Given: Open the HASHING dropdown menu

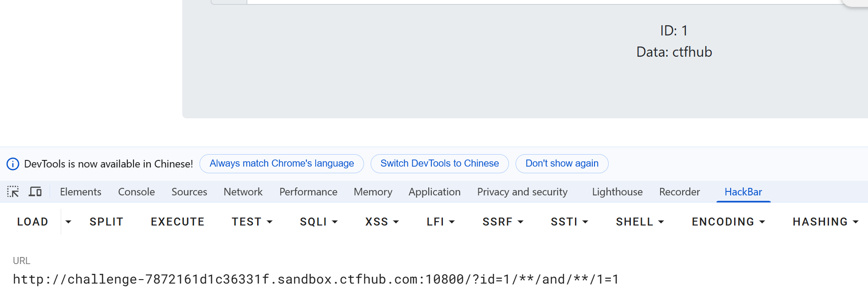Looking at the screenshot, I should (x=825, y=222).
